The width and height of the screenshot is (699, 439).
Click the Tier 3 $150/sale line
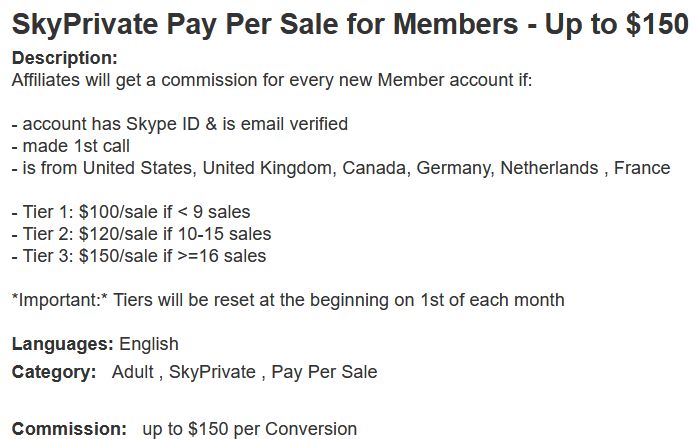click(139, 256)
